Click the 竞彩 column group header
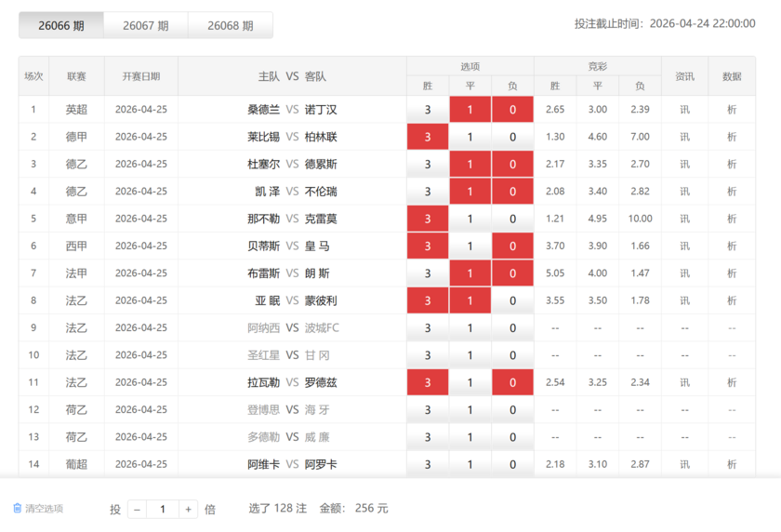Image resolution: width=781 pixels, height=532 pixels. click(x=598, y=66)
